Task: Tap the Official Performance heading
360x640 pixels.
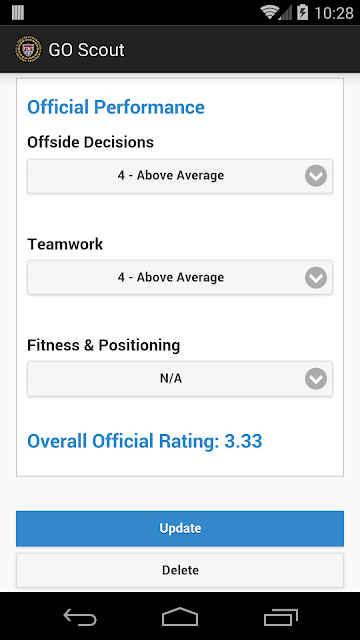Action: 116,107
